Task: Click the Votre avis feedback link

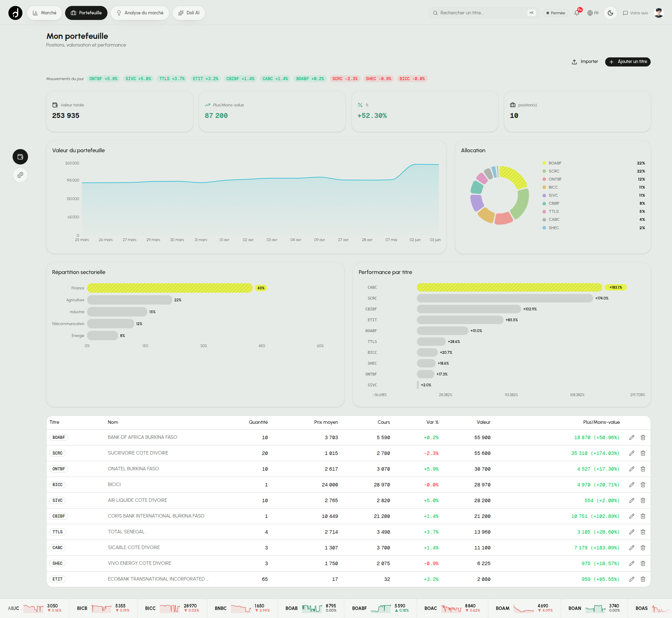Action: [x=636, y=13]
